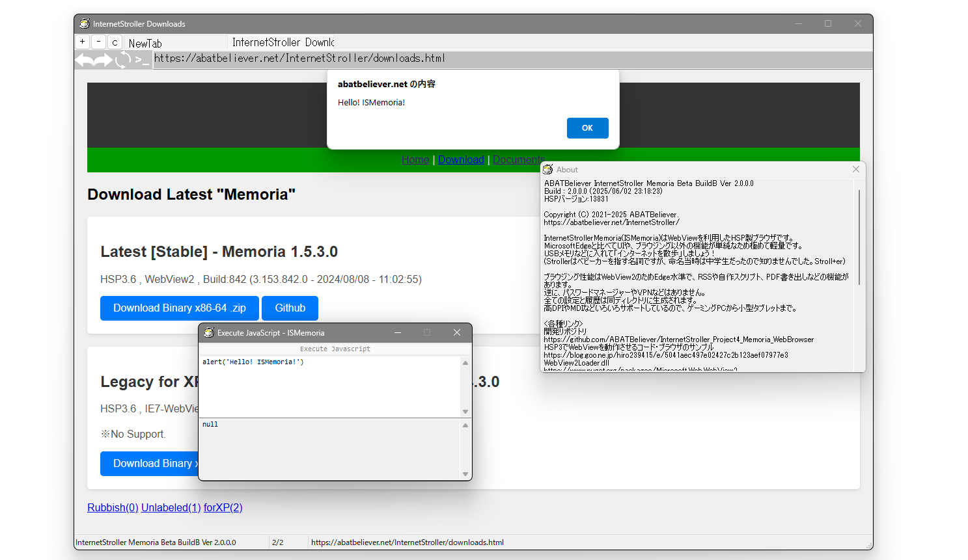Image resolution: width=968 pixels, height=560 pixels.
Task: Click the code editor scroll-up arrow
Action: [465, 362]
